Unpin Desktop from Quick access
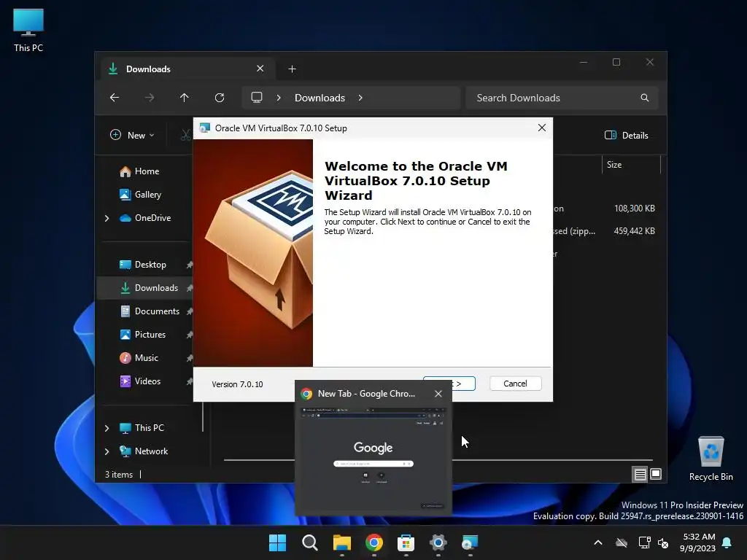This screenshot has width=747, height=560. click(x=190, y=265)
